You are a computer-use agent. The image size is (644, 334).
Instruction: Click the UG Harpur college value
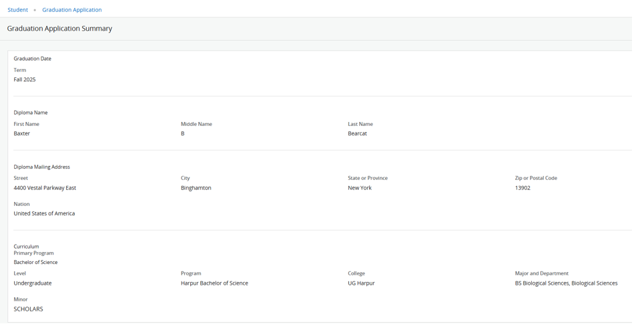pyautogui.click(x=361, y=283)
